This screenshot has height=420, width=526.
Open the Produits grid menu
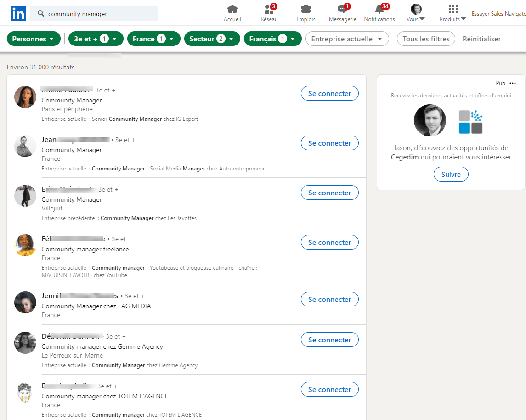click(x=453, y=13)
